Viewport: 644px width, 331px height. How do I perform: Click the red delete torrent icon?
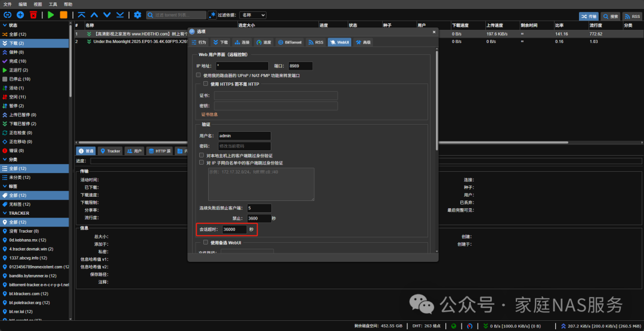coord(33,15)
